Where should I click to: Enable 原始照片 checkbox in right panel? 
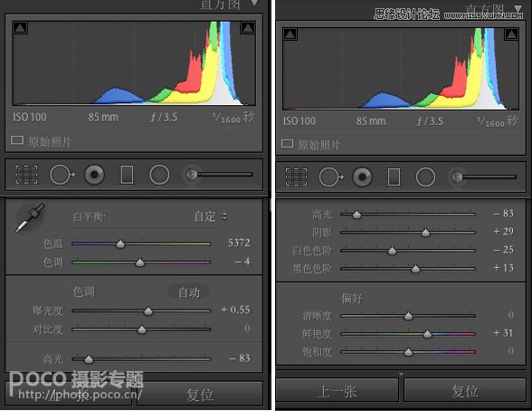click(x=287, y=144)
